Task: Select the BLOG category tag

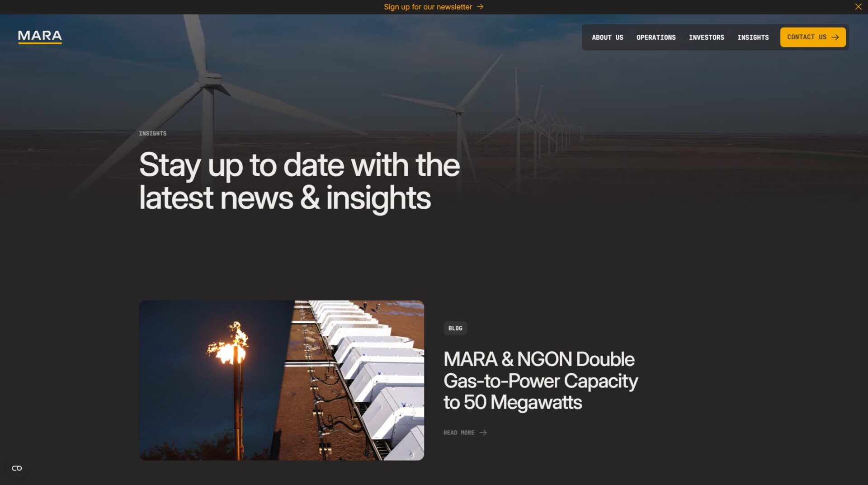Action: [x=455, y=329]
